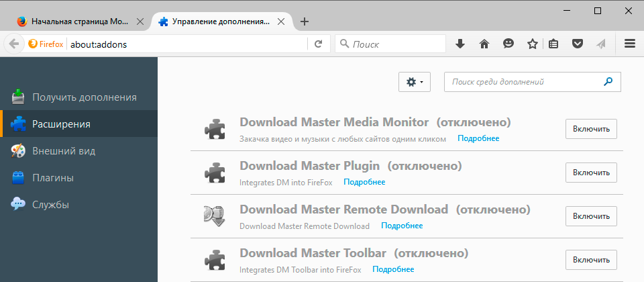Screen dimensions: 644x282
Task: Click the search magnifier in addon search field
Action: pyautogui.click(x=608, y=82)
